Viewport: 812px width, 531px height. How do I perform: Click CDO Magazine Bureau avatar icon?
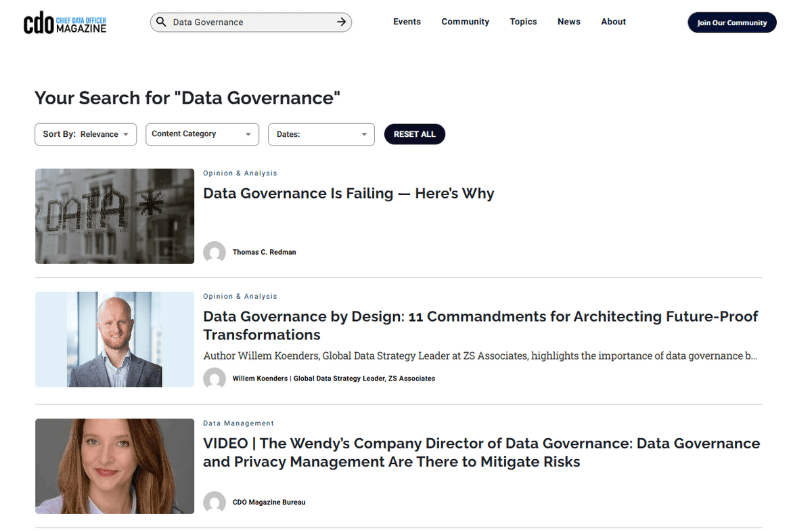coord(215,503)
